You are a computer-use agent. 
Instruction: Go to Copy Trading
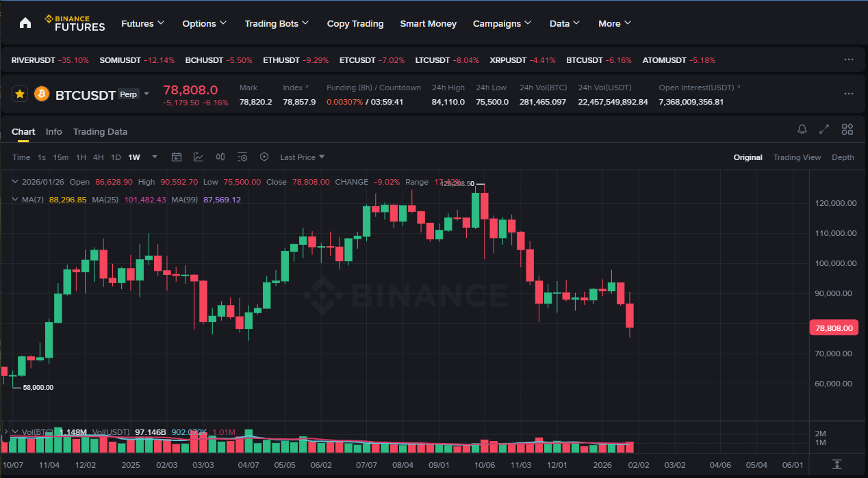click(355, 23)
